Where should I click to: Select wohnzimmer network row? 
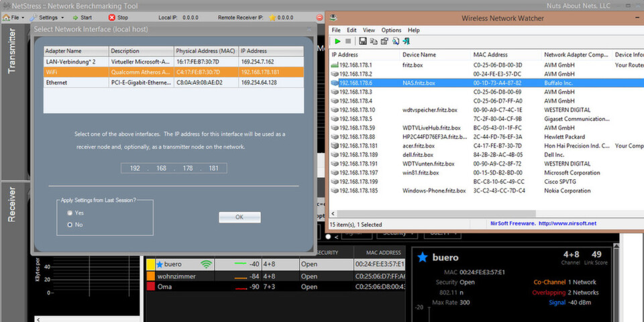point(276,276)
